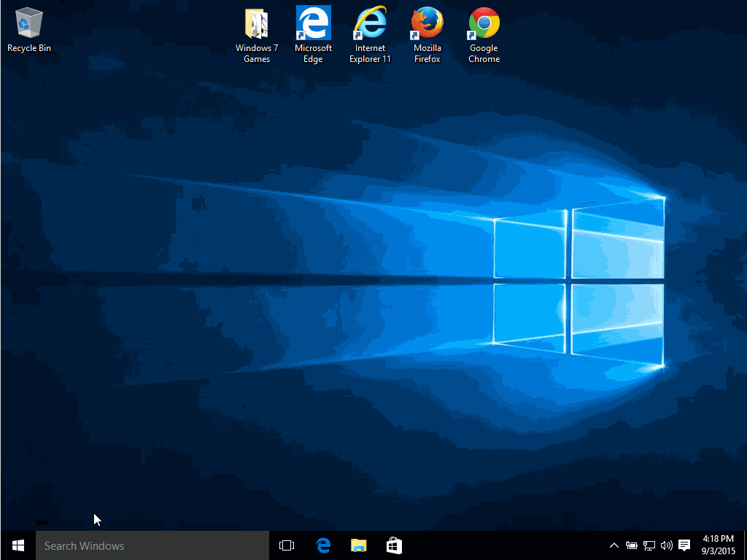Click the power/battery tray icon

(x=631, y=545)
